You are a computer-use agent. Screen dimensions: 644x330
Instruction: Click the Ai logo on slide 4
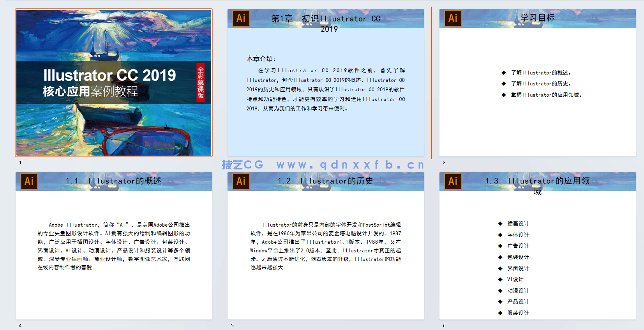tap(29, 181)
